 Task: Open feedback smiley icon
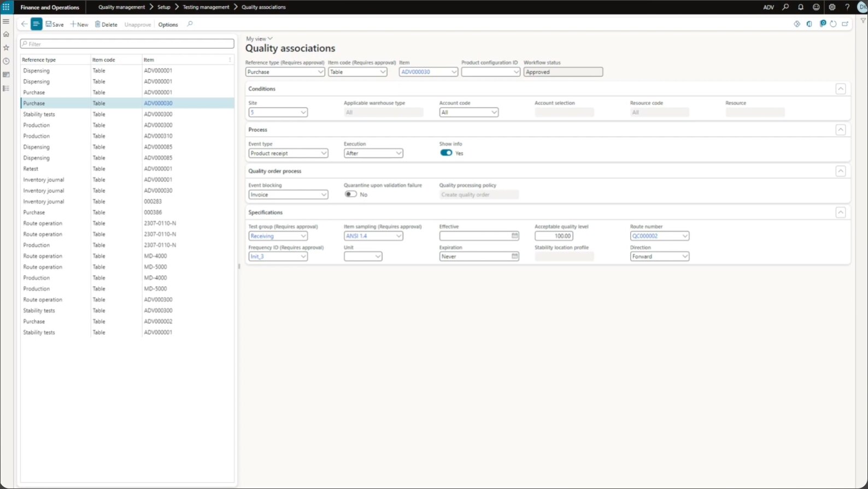(x=816, y=7)
